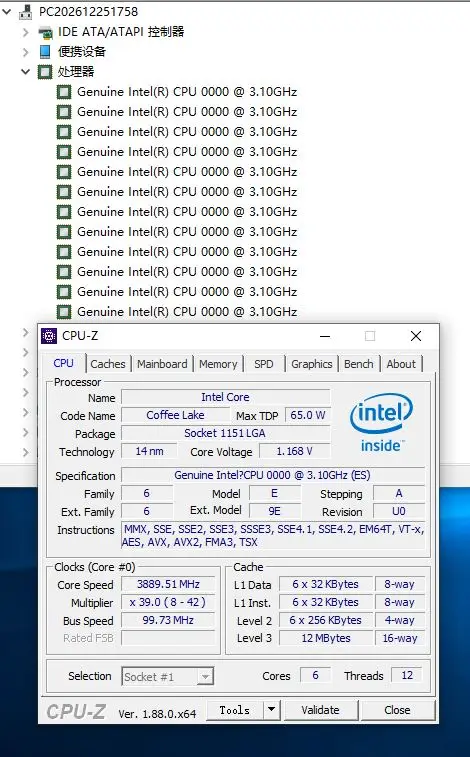
Task: Click the version text Ver. 1.88.0.x64
Action: (x=157, y=714)
